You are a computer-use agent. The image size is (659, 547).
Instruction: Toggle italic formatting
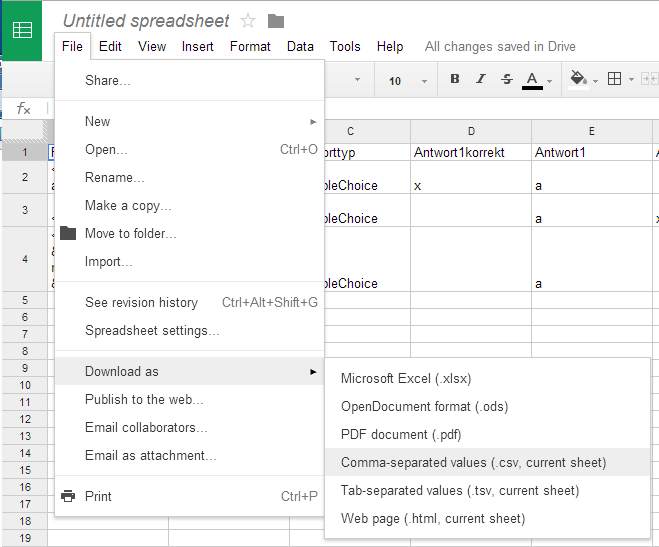[x=480, y=79]
